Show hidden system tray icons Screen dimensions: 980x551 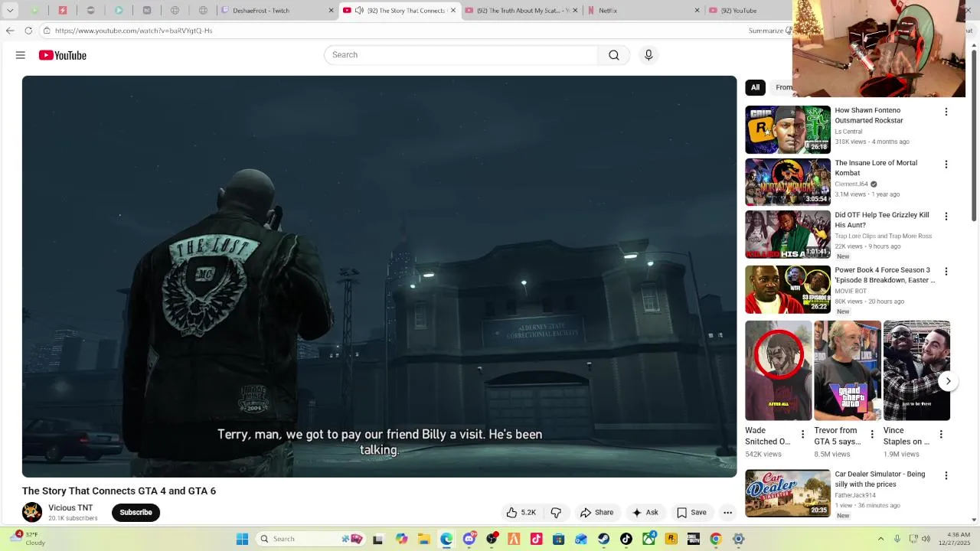pos(880,539)
